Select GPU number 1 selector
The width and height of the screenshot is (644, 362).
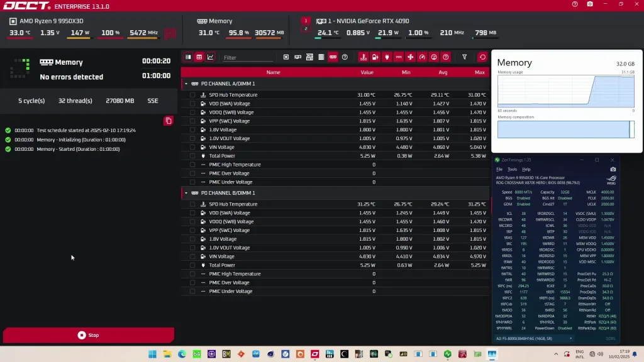coord(306,21)
